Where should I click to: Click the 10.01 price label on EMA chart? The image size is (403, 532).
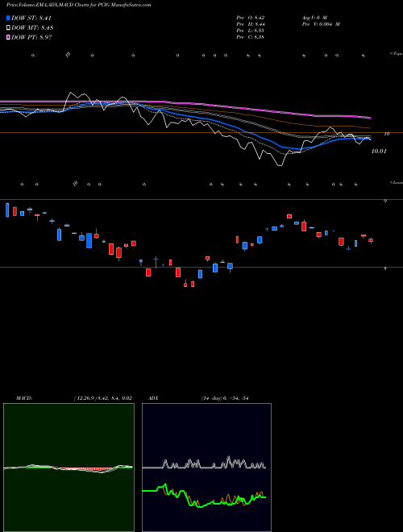click(379, 152)
